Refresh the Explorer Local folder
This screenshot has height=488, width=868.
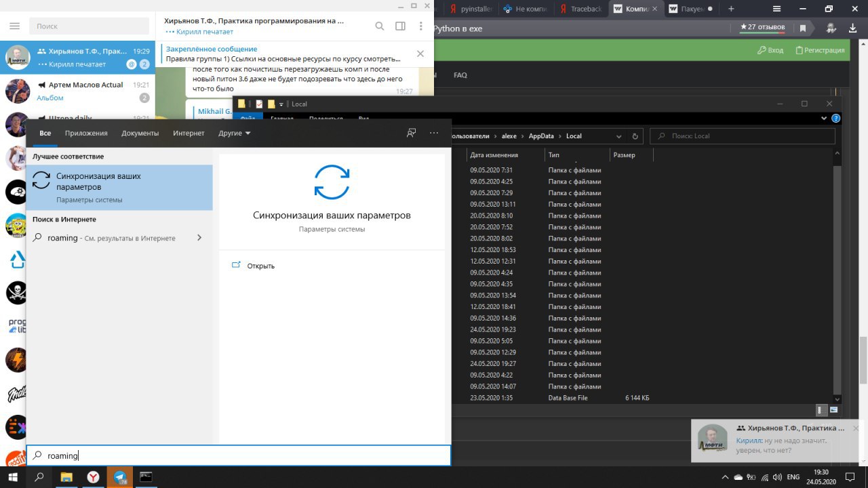coord(635,136)
